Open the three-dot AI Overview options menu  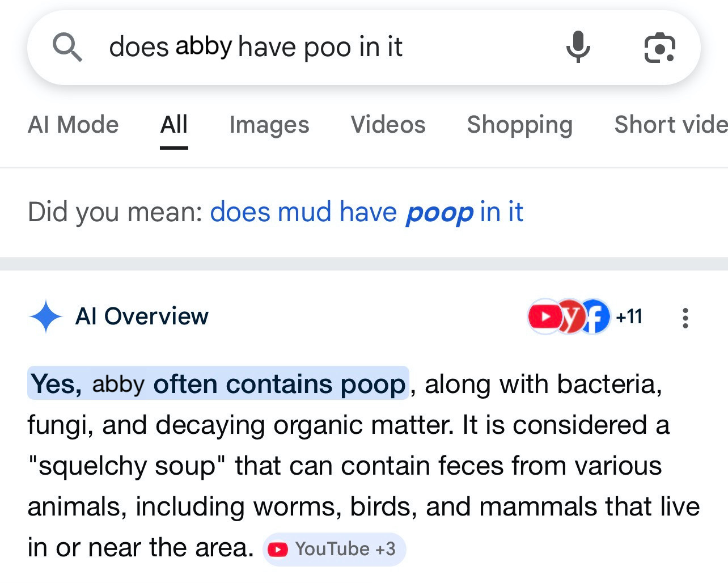[x=685, y=318]
